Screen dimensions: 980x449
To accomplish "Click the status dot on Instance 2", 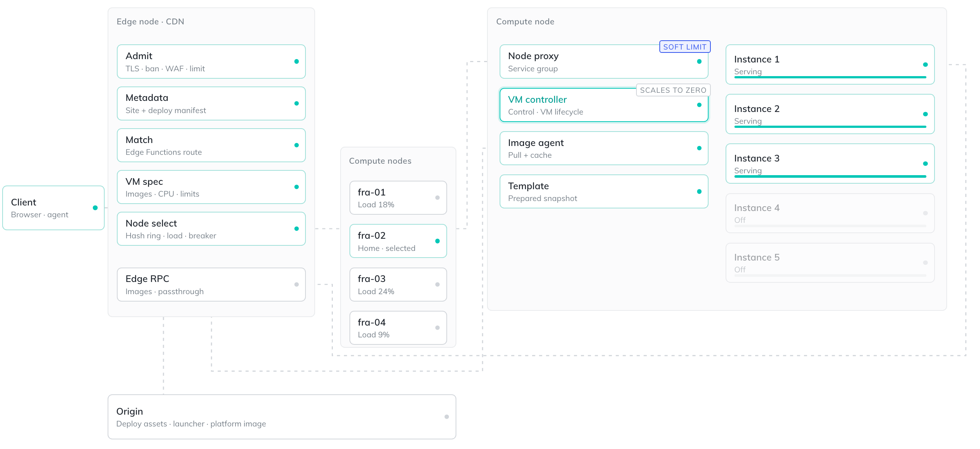I will (925, 114).
